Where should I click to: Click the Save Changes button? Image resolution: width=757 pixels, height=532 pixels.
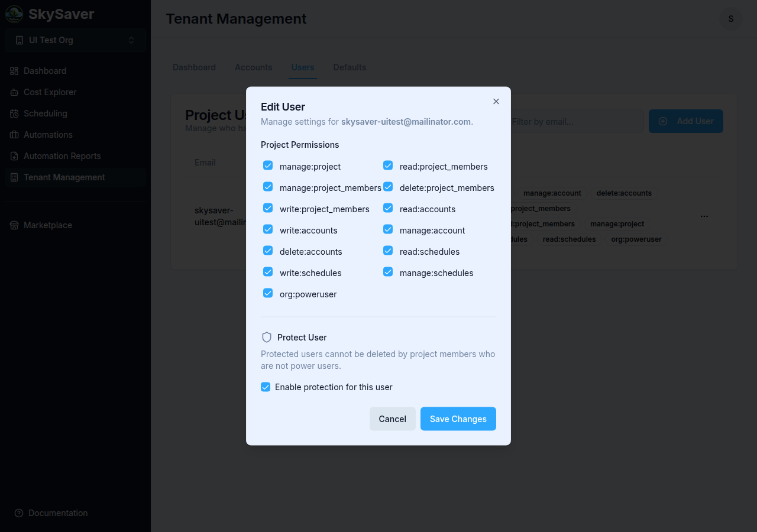click(x=458, y=419)
